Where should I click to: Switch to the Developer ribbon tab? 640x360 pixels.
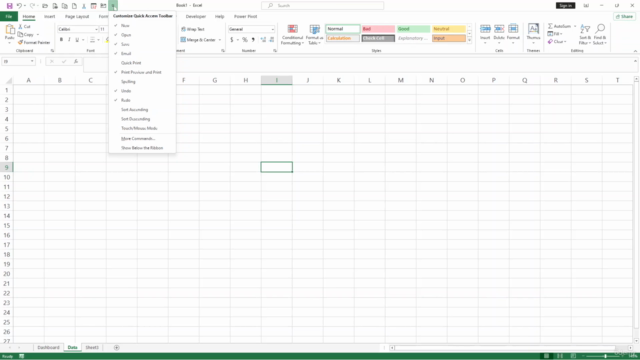tap(196, 17)
